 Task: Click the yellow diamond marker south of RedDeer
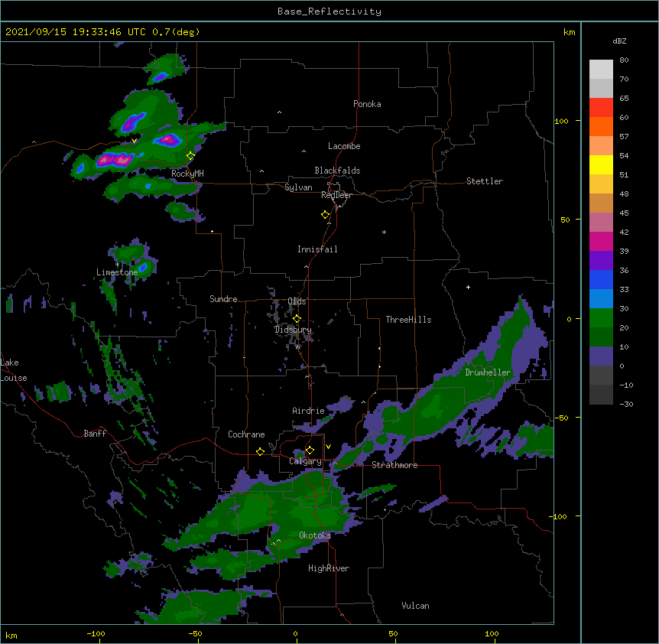325,215
